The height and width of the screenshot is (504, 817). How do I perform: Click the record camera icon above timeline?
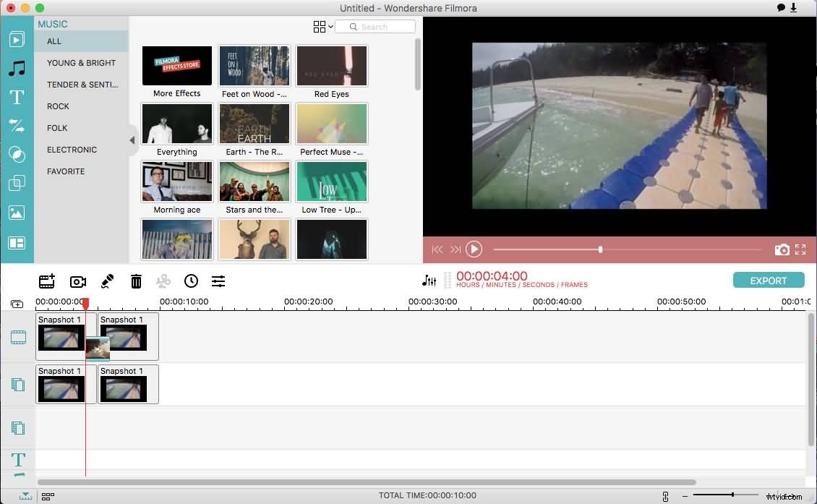78,281
